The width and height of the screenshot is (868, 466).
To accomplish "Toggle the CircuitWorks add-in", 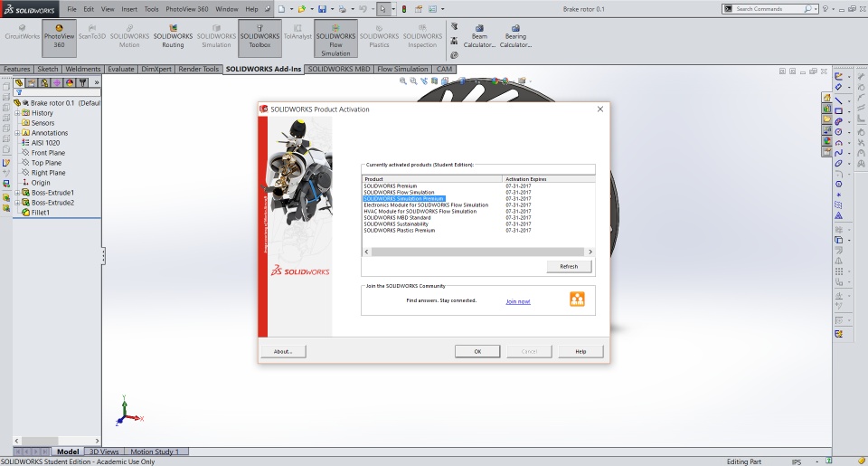I will (x=22, y=33).
